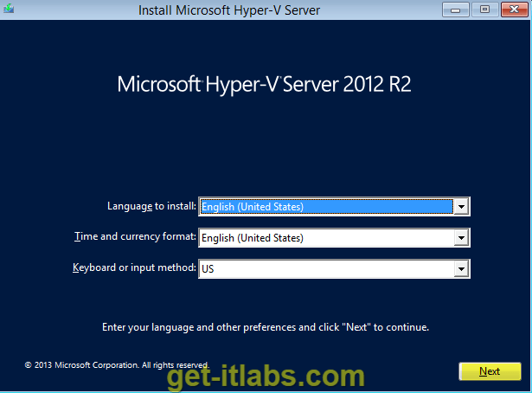Open the Time and currency format dropdown arrow

pos(461,238)
